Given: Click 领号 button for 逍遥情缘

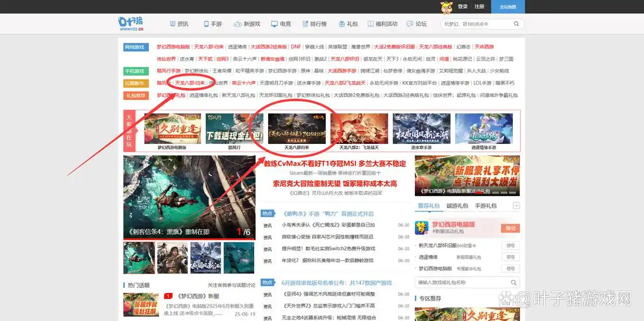Looking at the screenshot, I should pyautogui.click(x=510, y=257).
